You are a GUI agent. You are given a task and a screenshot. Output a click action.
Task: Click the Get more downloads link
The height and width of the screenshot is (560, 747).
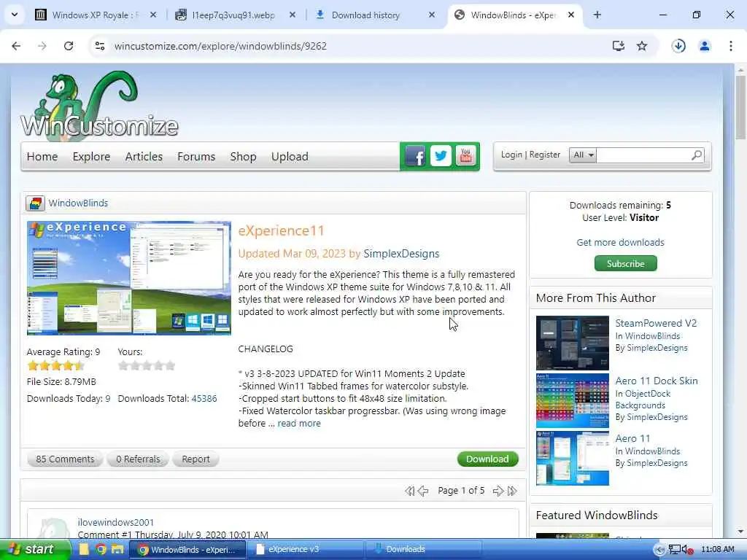pos(620,242)
